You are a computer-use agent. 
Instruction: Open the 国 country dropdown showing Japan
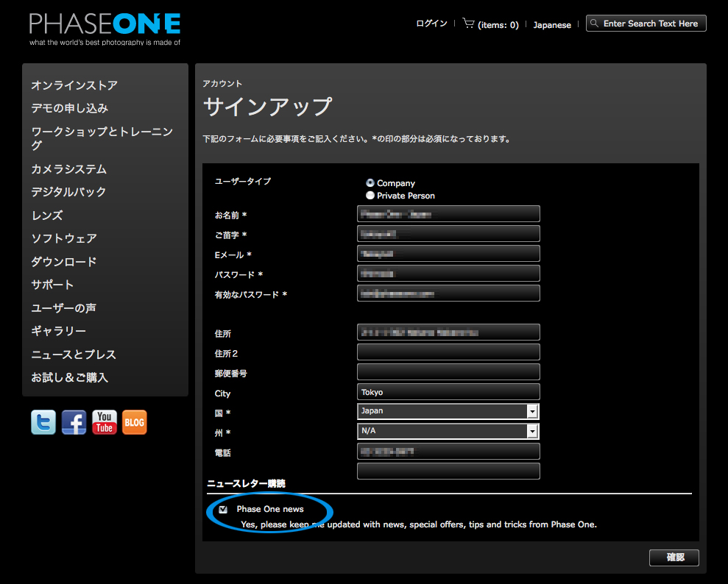click(x=532, y=411)
